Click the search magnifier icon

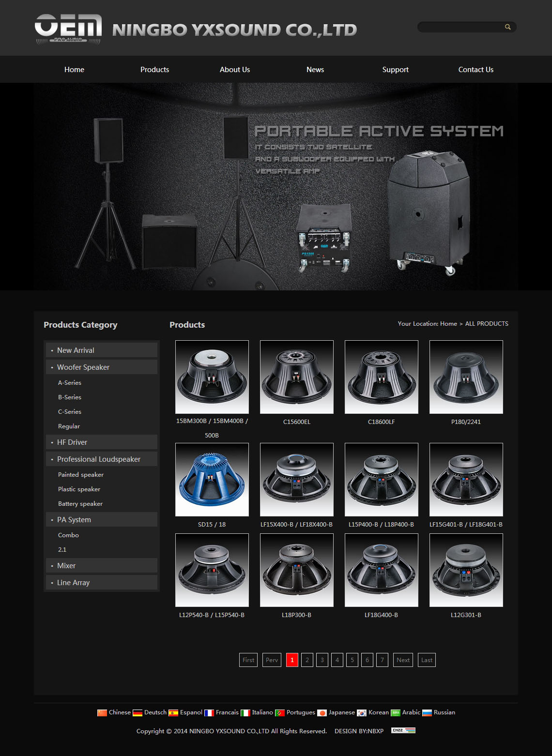[x=507, y=27]
